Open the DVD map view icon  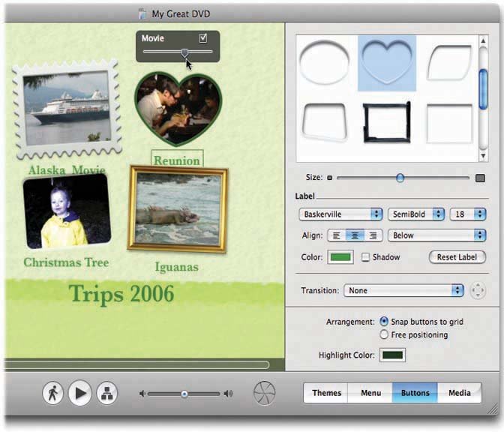pos(107,393)
